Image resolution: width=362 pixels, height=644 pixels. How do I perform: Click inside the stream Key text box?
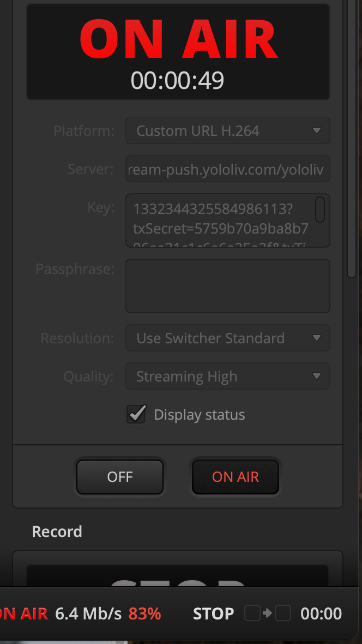point(221,220)
